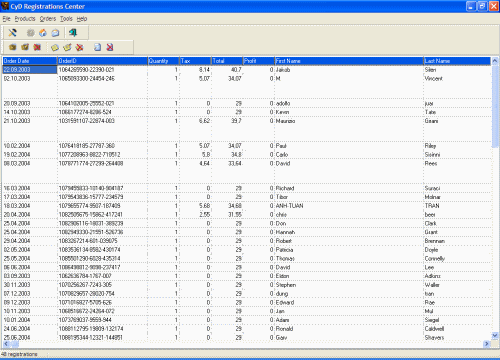Select the first name cell 'Stephen'
The image size is (500, 360).
[x=349, y=285]
